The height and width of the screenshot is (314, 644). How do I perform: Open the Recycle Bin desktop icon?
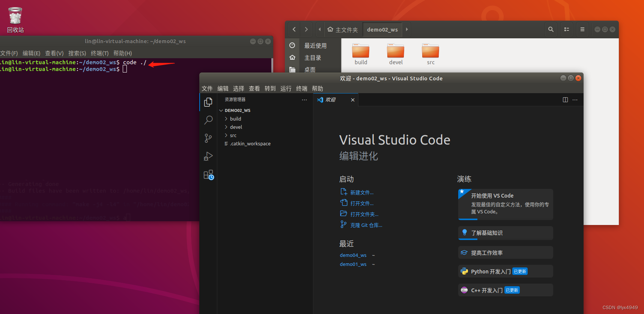[x=15, y=20]
